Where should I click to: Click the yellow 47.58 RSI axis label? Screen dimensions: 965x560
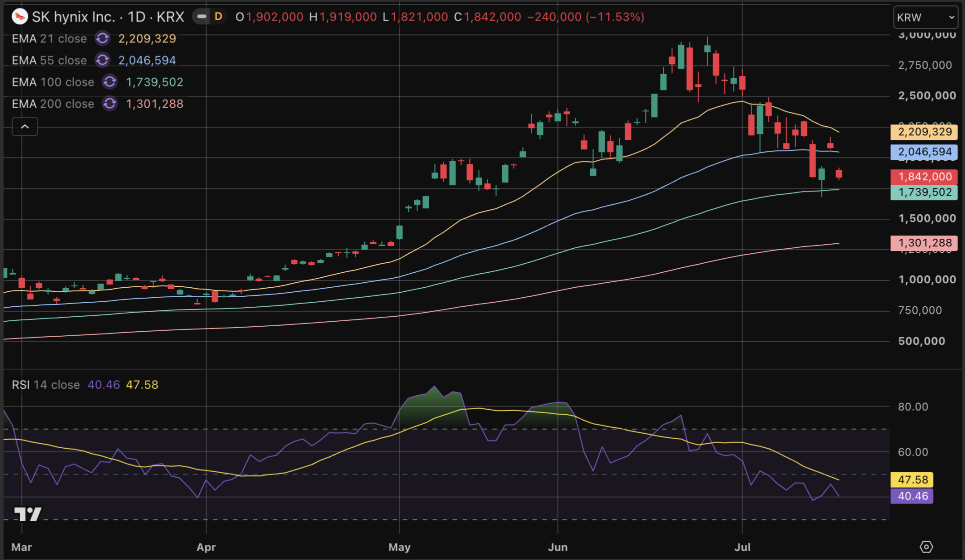[912, 480]
